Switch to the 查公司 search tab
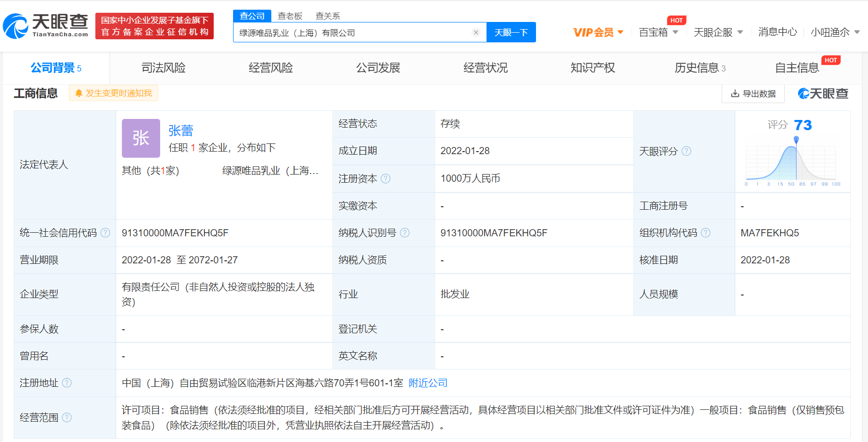 (252, 16)
